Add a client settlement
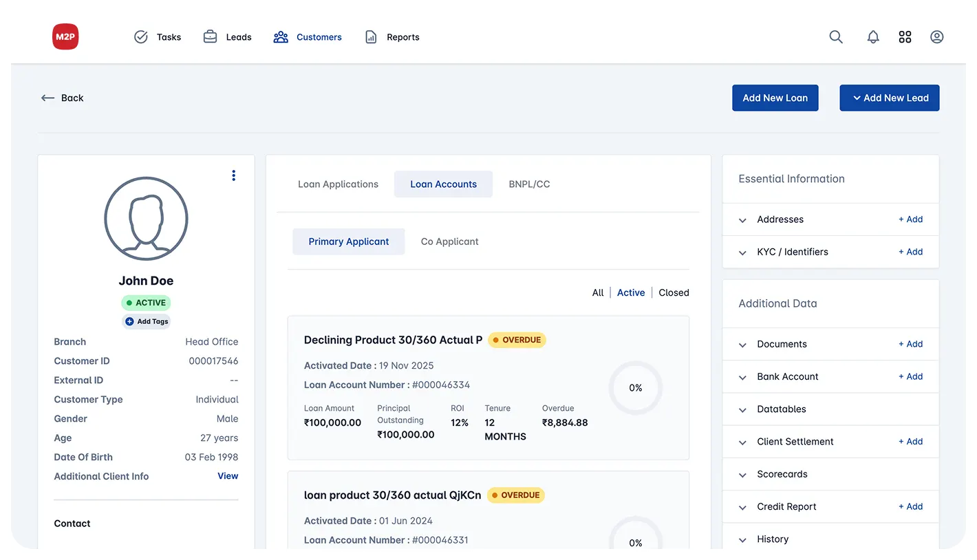This screenshot has height=560, width=977. point(910,442)
